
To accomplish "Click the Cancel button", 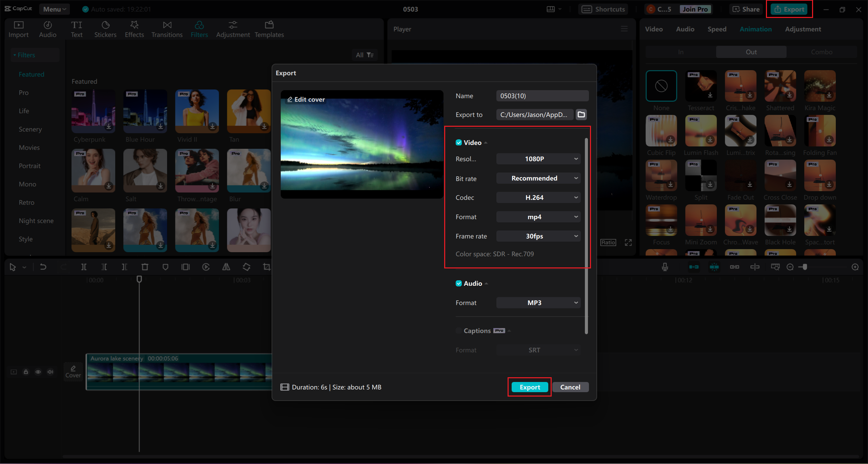I will tap(570, 387).
